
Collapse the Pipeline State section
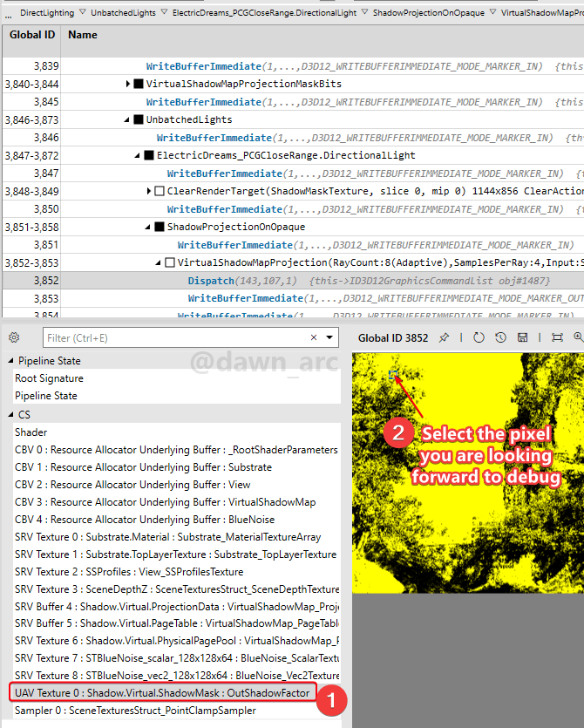[10, 361]
